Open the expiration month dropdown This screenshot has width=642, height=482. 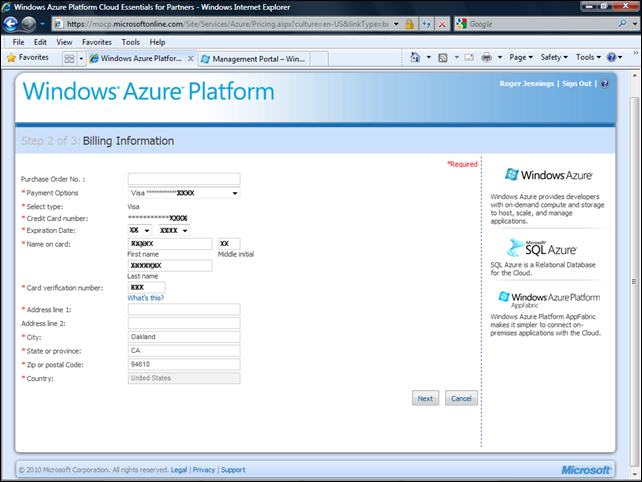140,231
